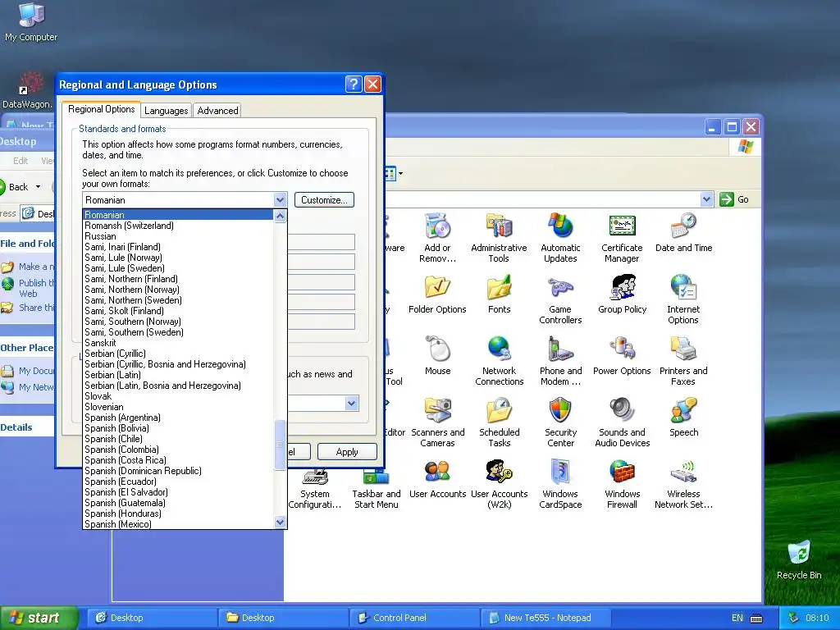Click the dialog help question mark button
Viewport: 840px width, 630px height.
(x=354, y=84)
